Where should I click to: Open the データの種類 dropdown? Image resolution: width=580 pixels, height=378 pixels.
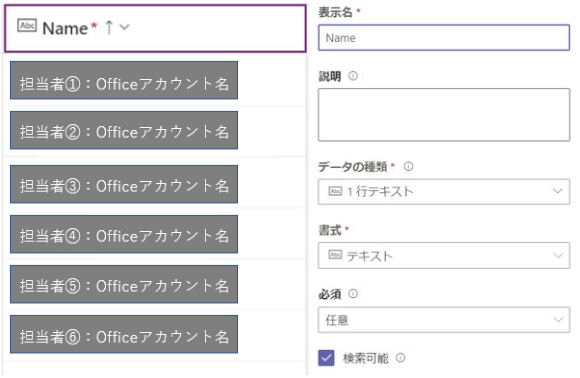click(444, 192)
